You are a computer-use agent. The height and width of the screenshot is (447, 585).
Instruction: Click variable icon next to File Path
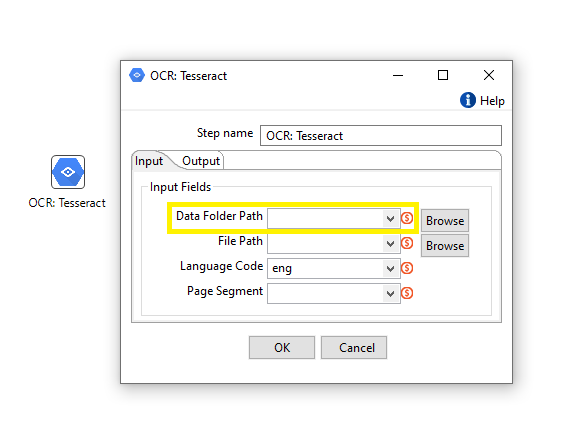pyautogui.click(x=407, y=243)
